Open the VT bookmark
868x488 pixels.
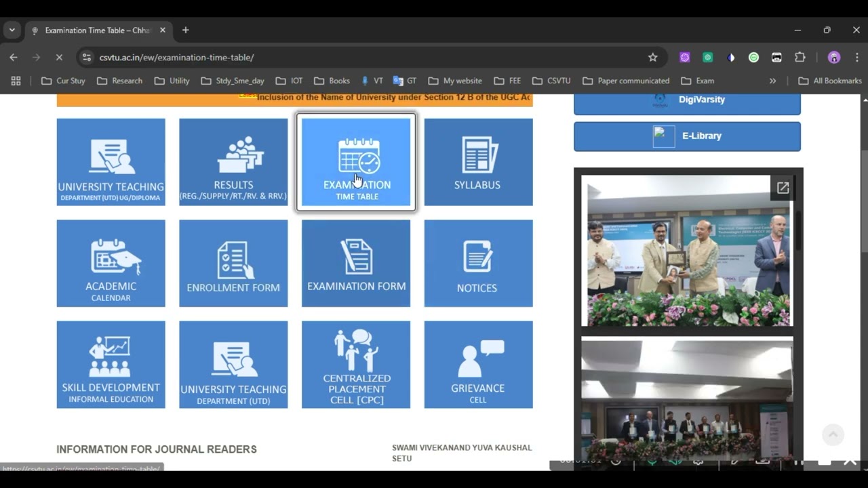[x=372, y=81]
